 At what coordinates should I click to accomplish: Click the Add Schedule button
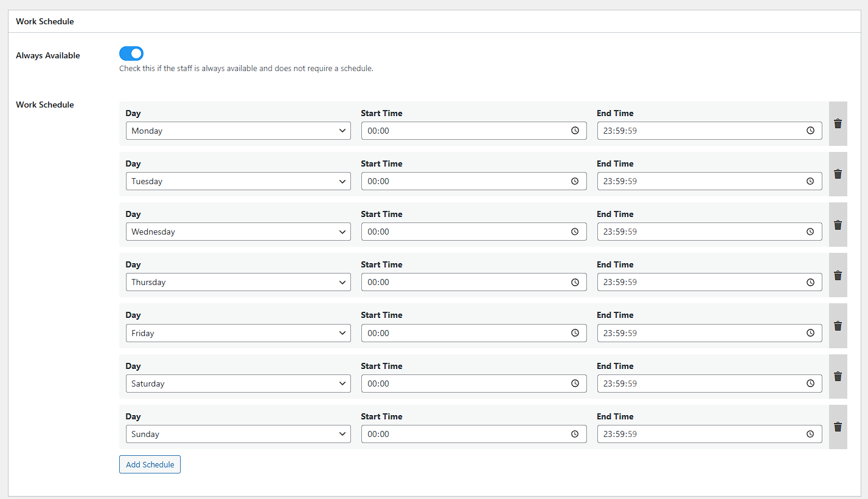tap(150, 464)
